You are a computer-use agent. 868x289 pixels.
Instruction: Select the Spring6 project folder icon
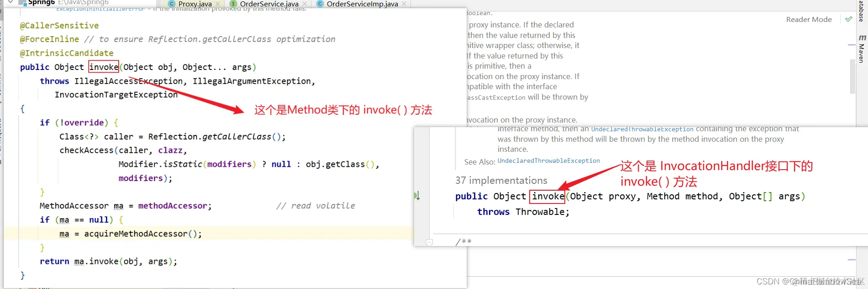click(x=21, y=3)
